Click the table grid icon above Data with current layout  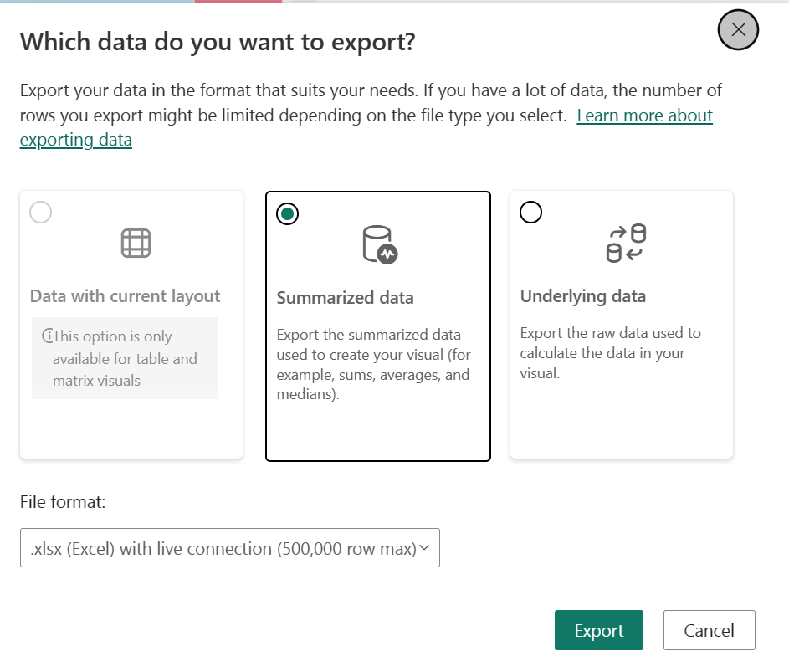pos(134,244)
